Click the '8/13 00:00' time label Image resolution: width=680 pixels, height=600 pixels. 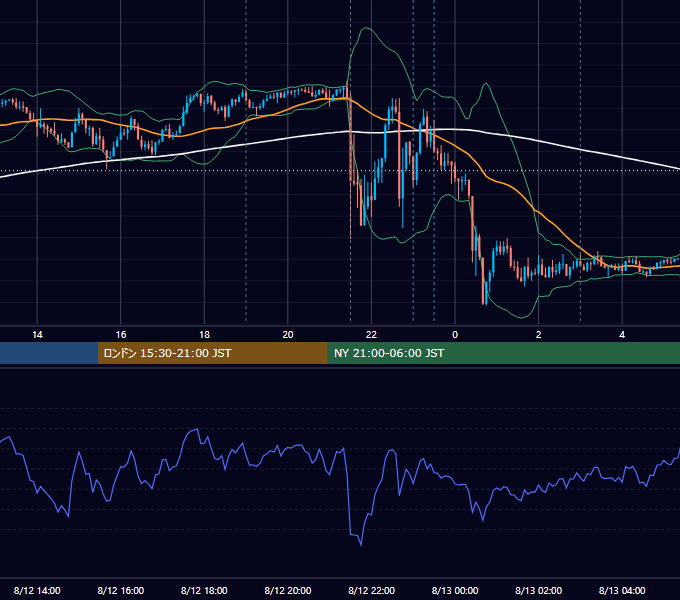click(x=455, y=590)
